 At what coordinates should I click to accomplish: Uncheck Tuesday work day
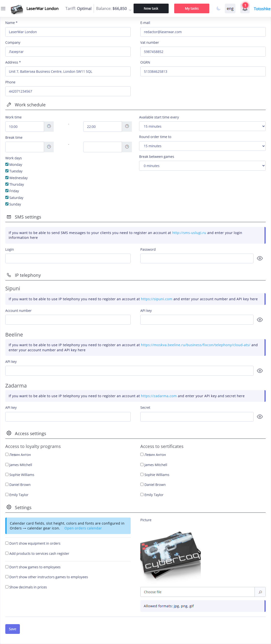(7, 171)
